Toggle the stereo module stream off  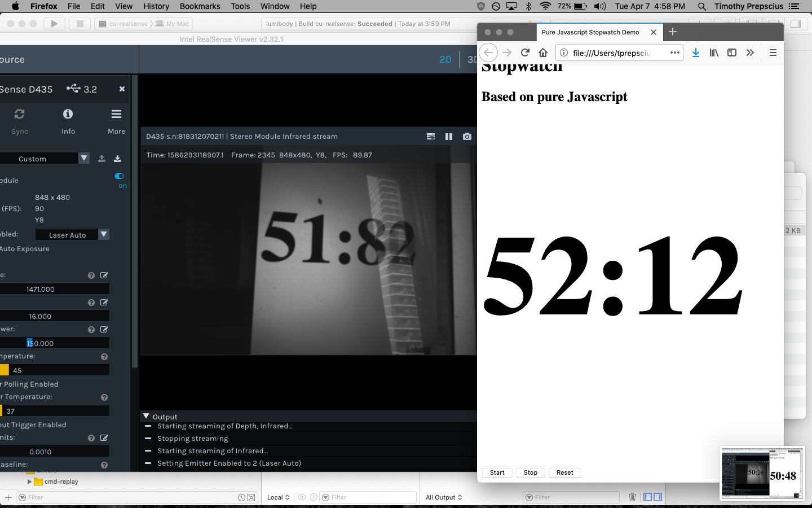(x=119, y=177)
